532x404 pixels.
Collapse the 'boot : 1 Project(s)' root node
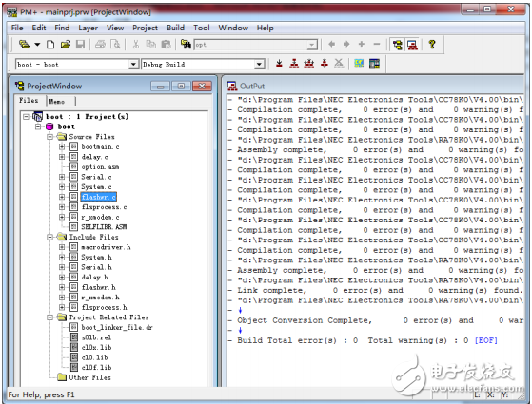26,117
